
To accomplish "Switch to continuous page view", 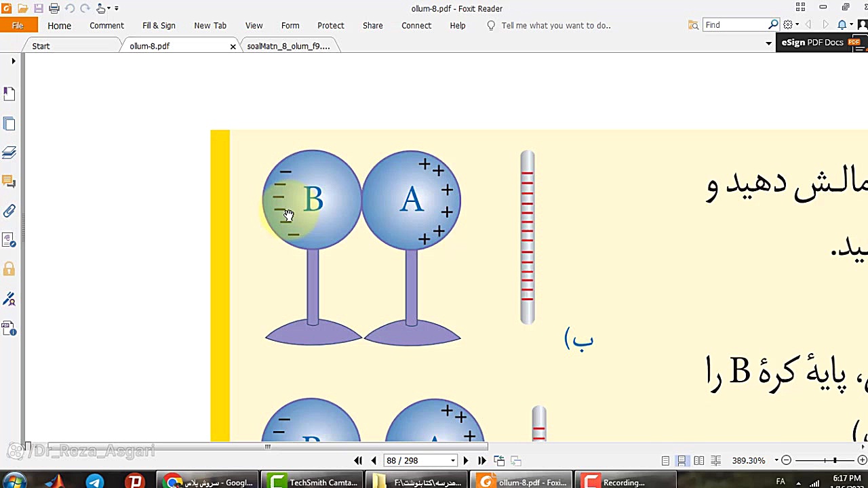I will [682, 461].
